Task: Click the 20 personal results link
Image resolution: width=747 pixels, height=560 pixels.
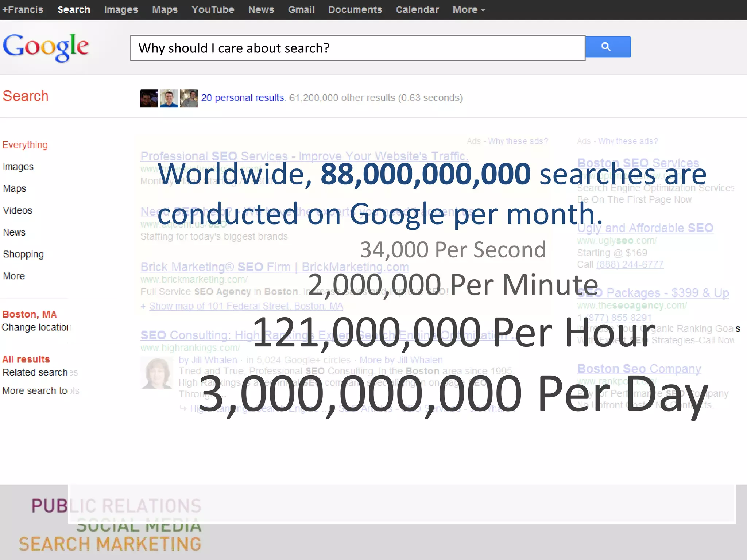Action: click(x=243, y=98)
